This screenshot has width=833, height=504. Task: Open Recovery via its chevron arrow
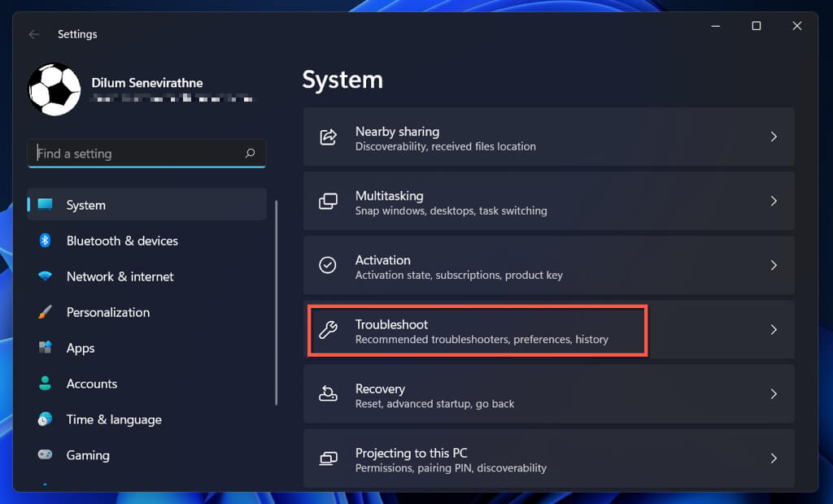click(774, 393)
